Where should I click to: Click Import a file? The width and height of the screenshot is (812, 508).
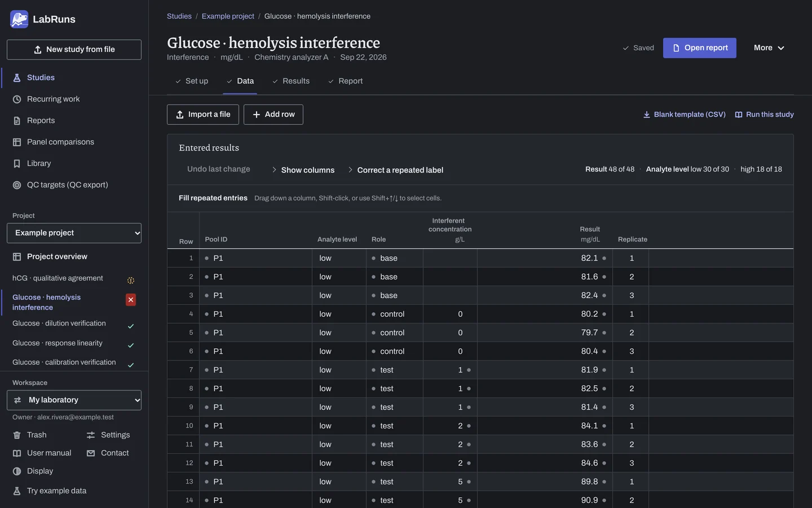point(203,115)
